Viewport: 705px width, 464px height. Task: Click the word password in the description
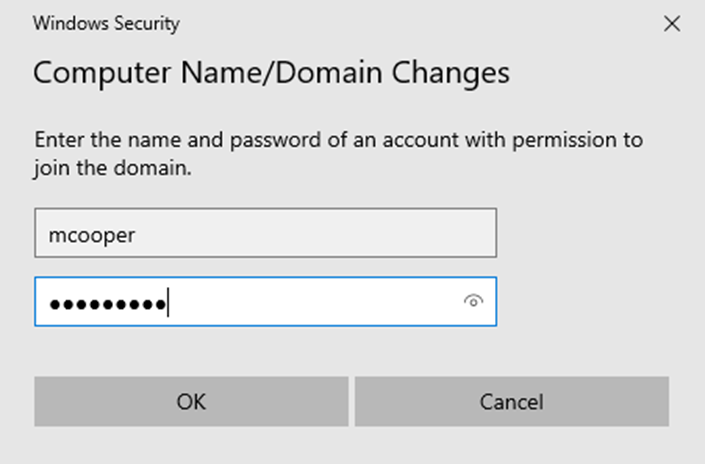[275, 141]
